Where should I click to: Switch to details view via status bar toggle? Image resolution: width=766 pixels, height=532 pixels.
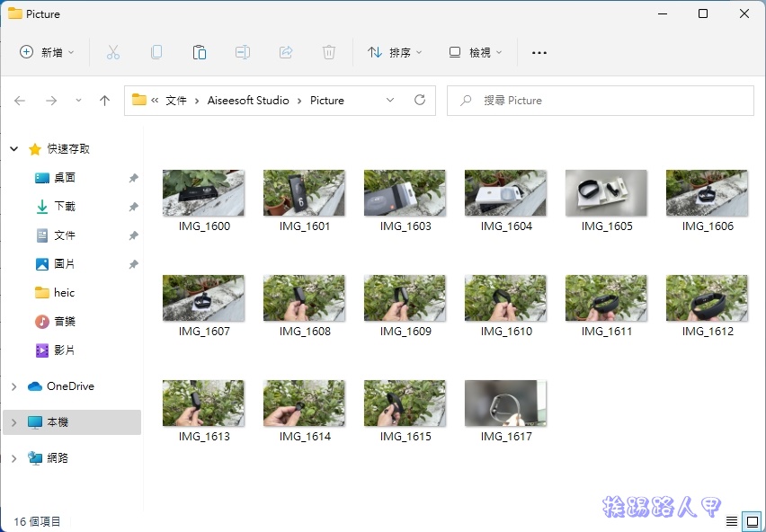click(733, 521)
